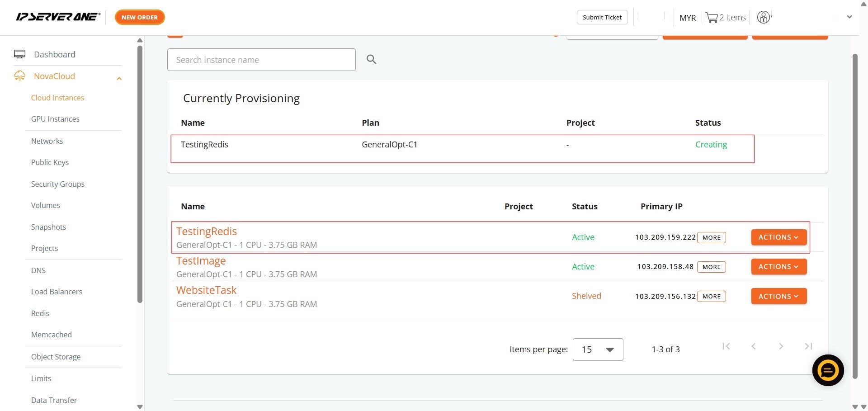The image size is (868, 411).
Task: Open the live chat bubble icon
Action: [x=828, y=370]
